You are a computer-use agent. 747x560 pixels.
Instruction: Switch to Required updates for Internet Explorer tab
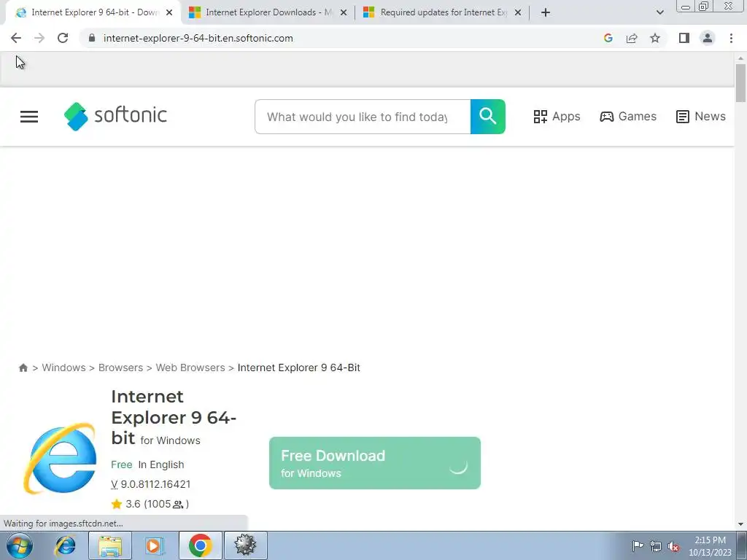coord(443,12)
